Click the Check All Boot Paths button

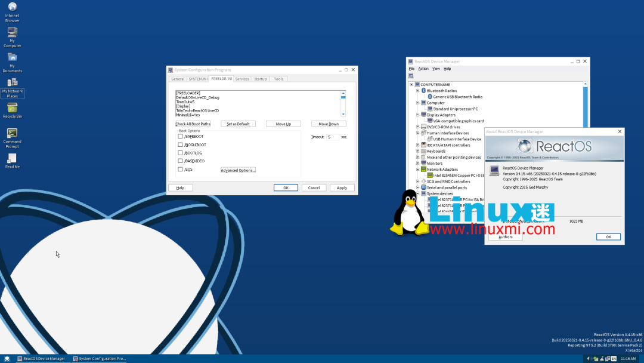[193, 124]
